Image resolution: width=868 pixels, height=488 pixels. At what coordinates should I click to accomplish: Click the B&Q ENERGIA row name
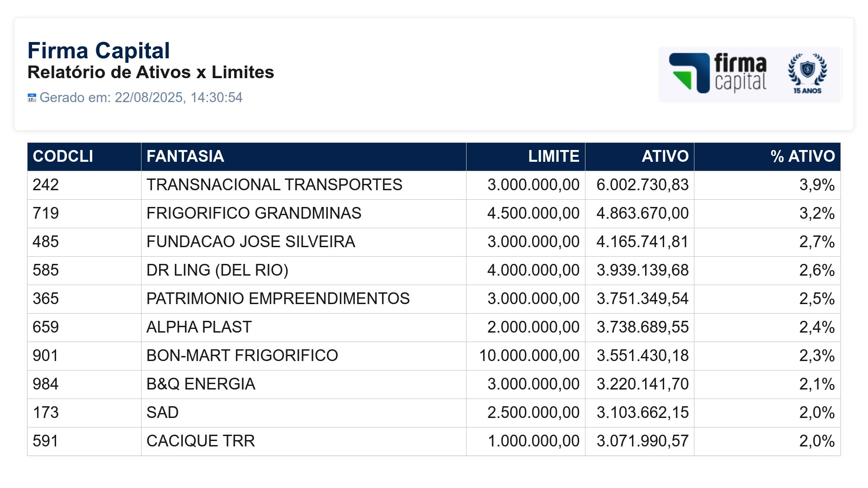[201, 384]
